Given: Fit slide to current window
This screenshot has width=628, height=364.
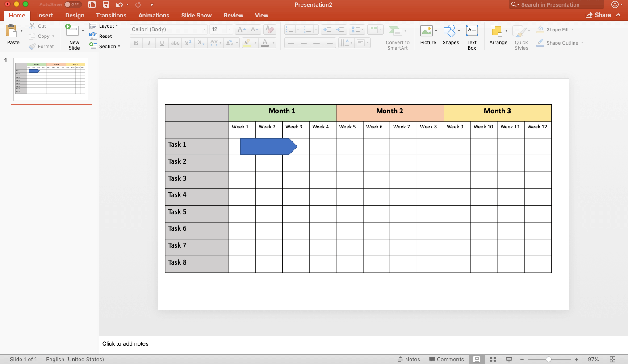Looking at the screenshot, I should coord(612,359).
